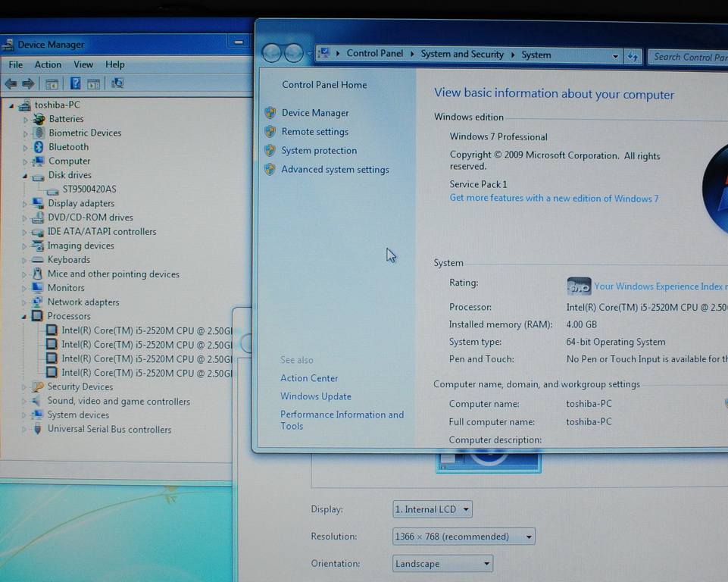Expand the Monitors node
This screenshot has height=582, width=728.
[x=23, y=289]
